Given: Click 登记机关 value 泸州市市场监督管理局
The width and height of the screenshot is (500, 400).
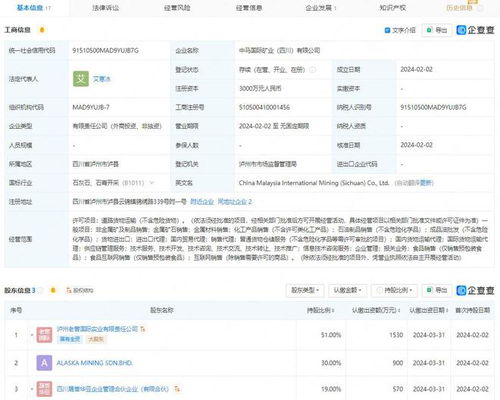Looking at the screenshot, I should 268,164.
